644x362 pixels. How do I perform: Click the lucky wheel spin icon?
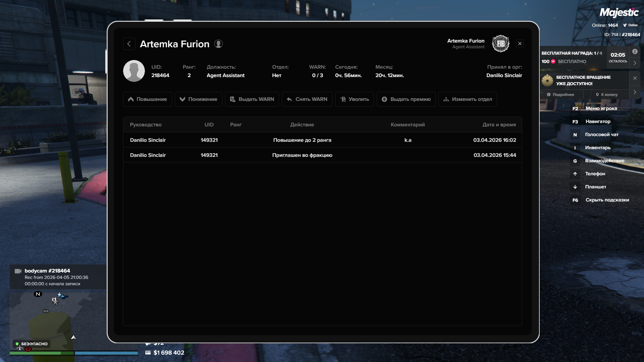pos(547,80)
